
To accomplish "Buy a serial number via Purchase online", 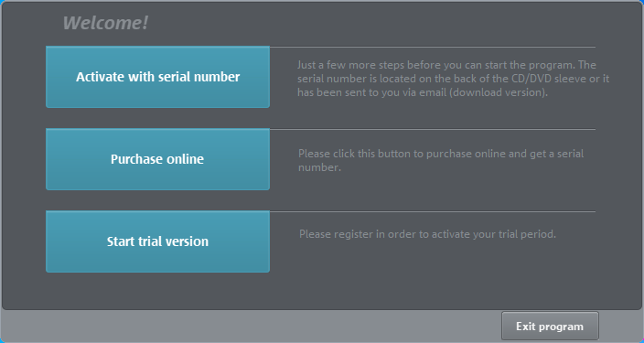I will 157,159.
